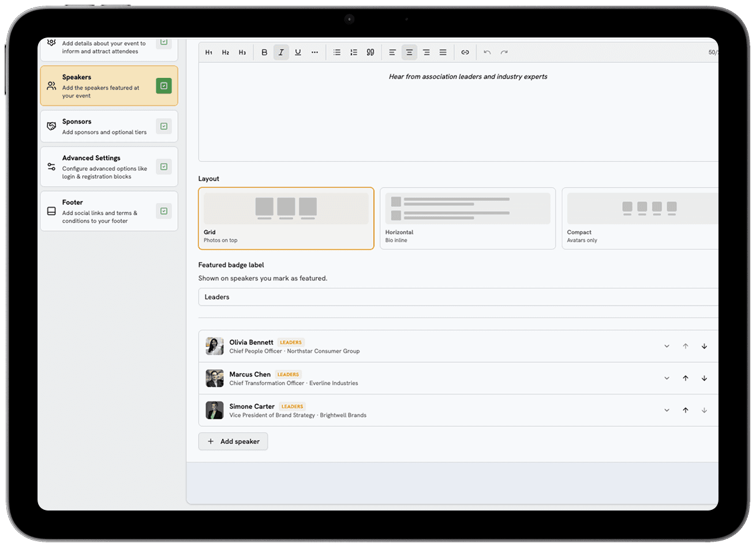Click Olivia Bennett's profile photo
The image size is (756, 548).
pyautogui.click(x=215, y=346)
